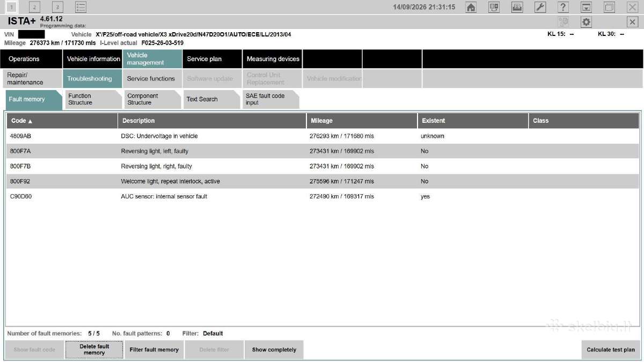Open the Operations menu
The width and height of the screenshot is (644, 362).
click(31, 59)
